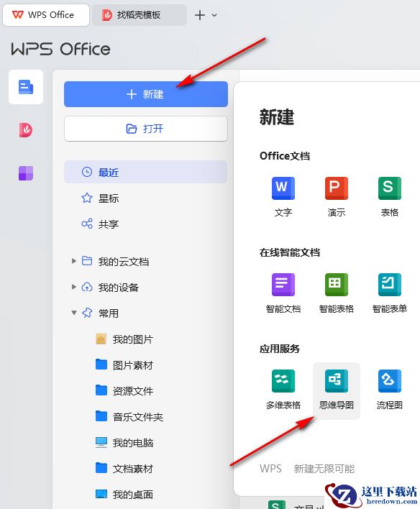
Task: Create a 思维导图 mind map
Action: tap(336, 390)
